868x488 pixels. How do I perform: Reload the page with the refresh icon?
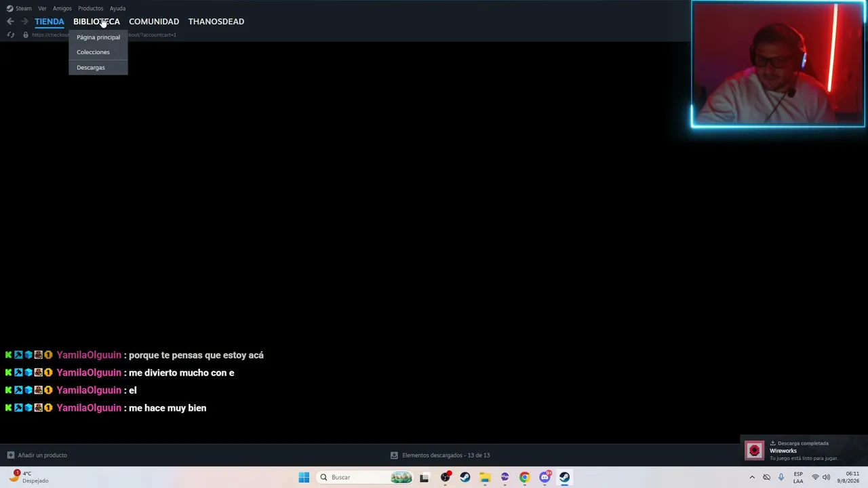click(x=10, y=35)
